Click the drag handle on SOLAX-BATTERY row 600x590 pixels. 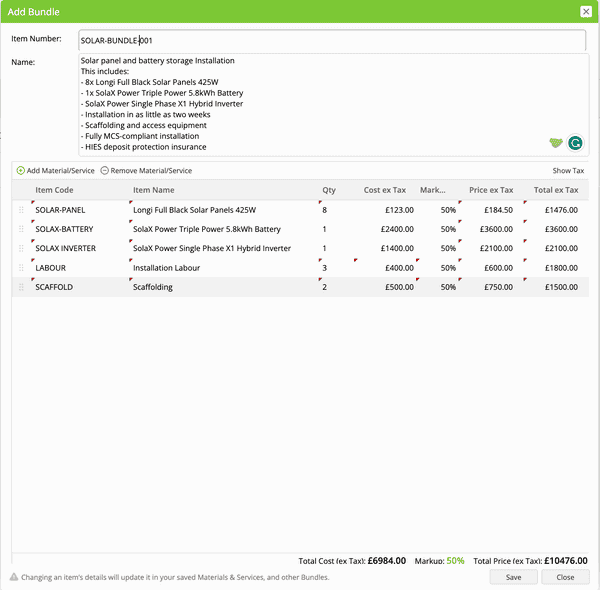(x=21, y=229)
